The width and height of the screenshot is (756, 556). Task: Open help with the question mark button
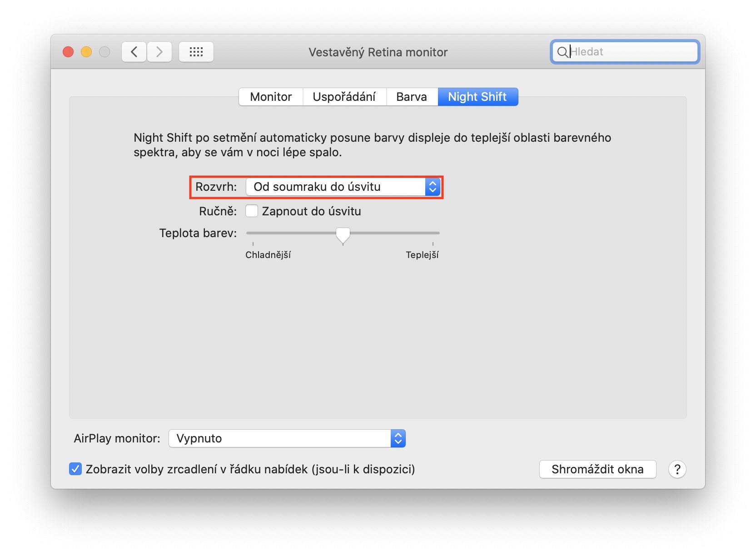pyautogui.click(x=677, y=469)
